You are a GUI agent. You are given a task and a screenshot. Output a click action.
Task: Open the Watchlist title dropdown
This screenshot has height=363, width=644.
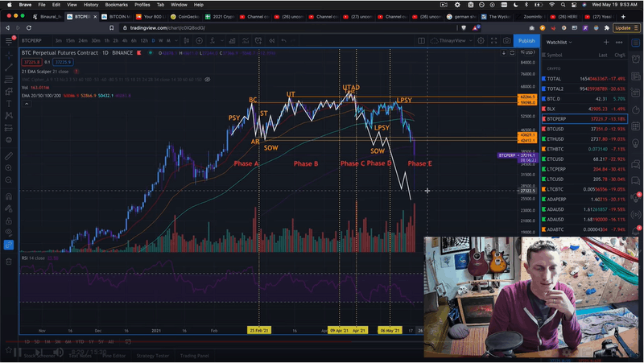[559, 43]
